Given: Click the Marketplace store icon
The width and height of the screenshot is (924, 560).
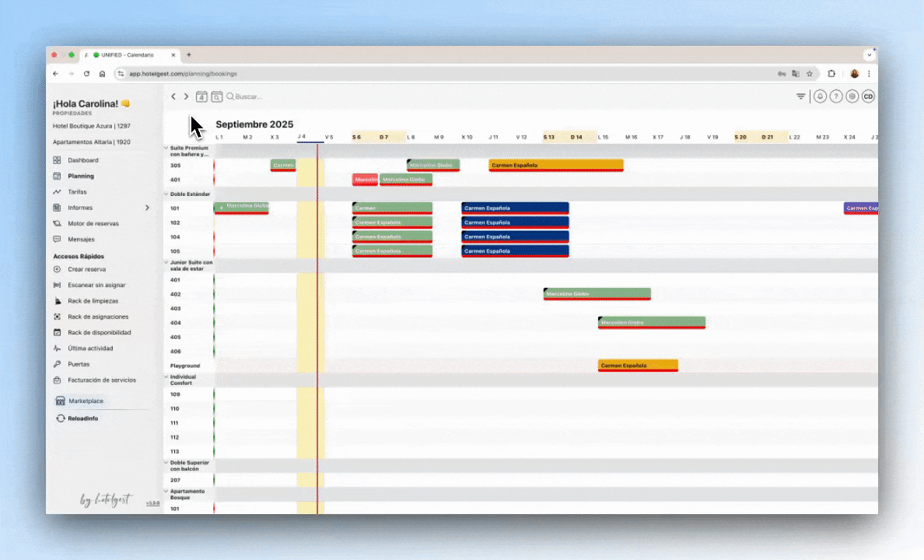Looking at the screenshot, I should pos(60,401).
